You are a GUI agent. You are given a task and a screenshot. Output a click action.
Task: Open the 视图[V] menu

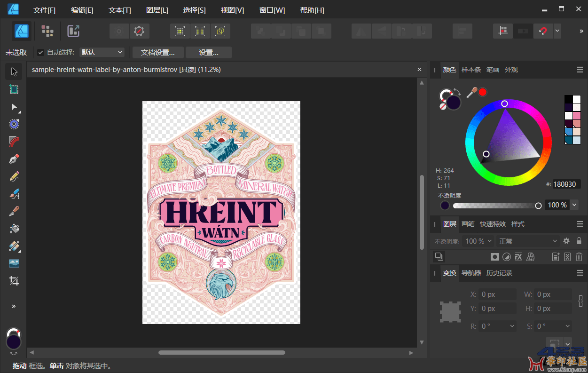(x=232, y=10)
